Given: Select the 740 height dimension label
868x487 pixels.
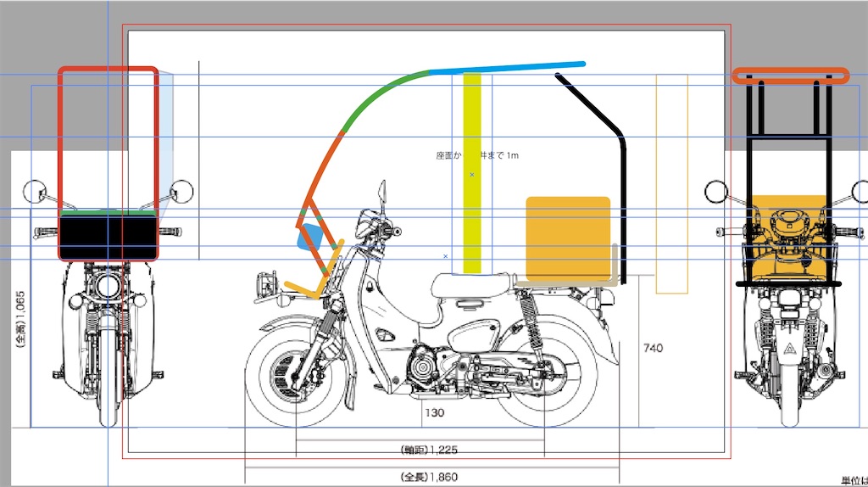Looking at the screenshot, I should (x=653, y=348).
